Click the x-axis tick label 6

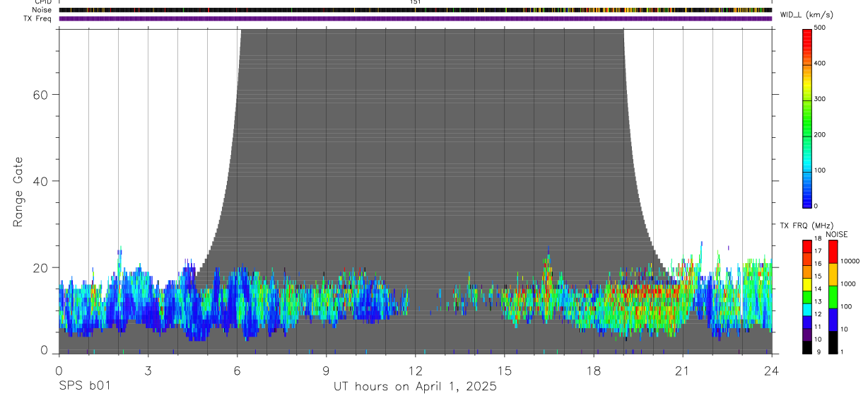point(237,370)
